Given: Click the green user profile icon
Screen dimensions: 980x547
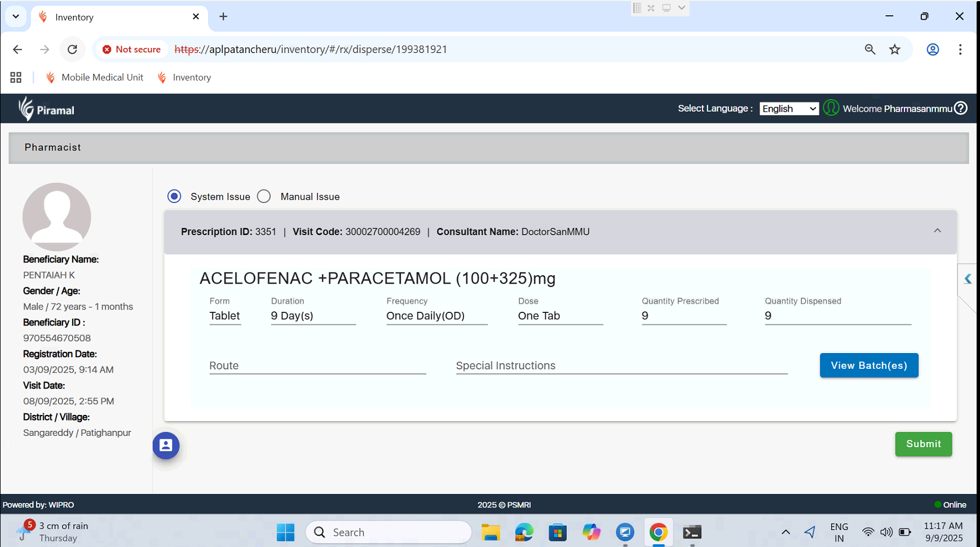Looking at the screenshot, I should (x=831, y=108).
